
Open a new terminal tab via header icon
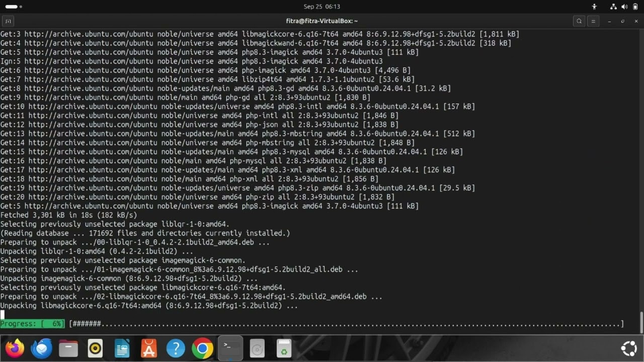8,21
